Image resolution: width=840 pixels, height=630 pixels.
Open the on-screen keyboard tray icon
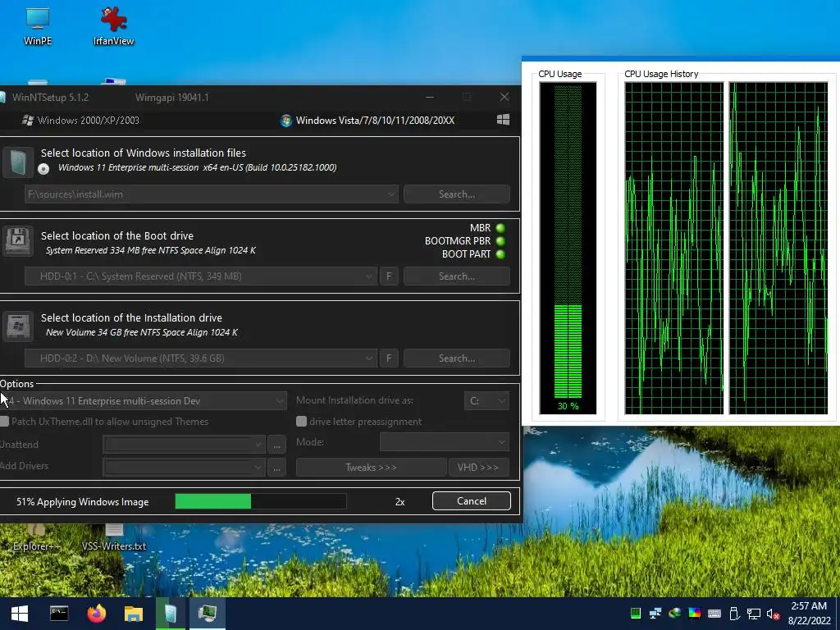714,614
